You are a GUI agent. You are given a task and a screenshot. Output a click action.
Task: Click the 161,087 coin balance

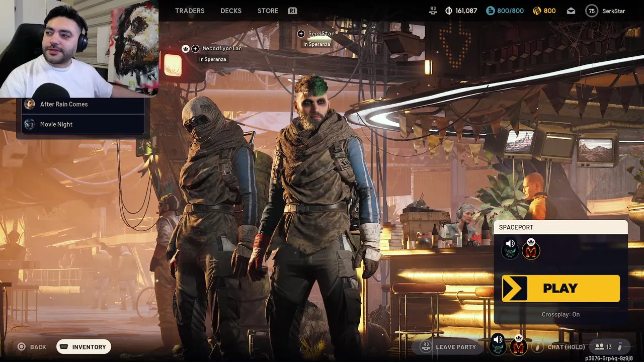pos(466,11)
